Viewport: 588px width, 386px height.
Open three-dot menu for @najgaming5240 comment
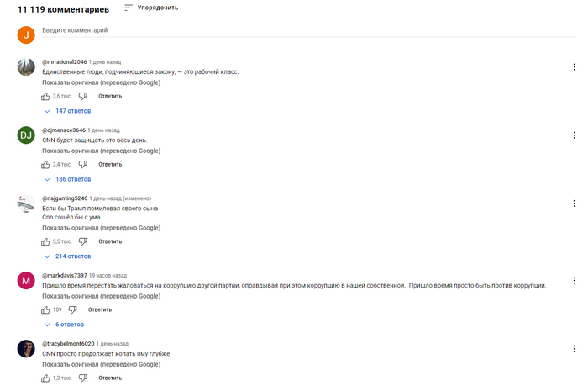pos(575,204)
